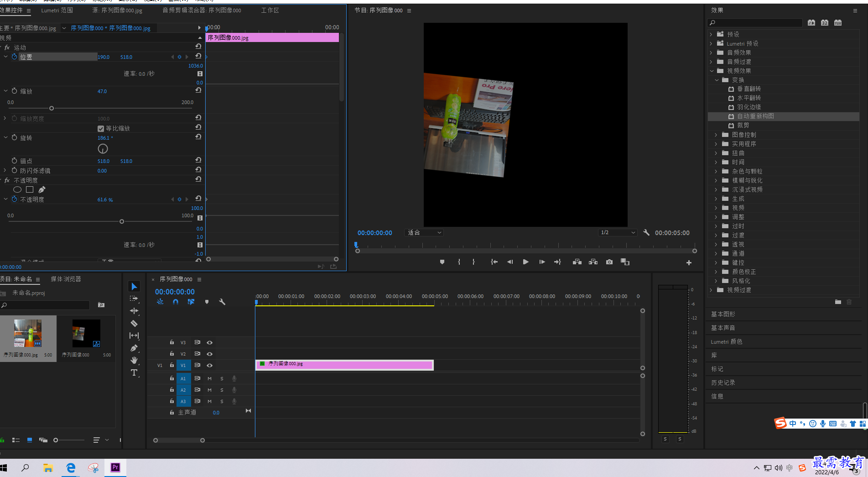Open the Program monitor button editor plus
868x477 pixels.
[x=689, y=262]
